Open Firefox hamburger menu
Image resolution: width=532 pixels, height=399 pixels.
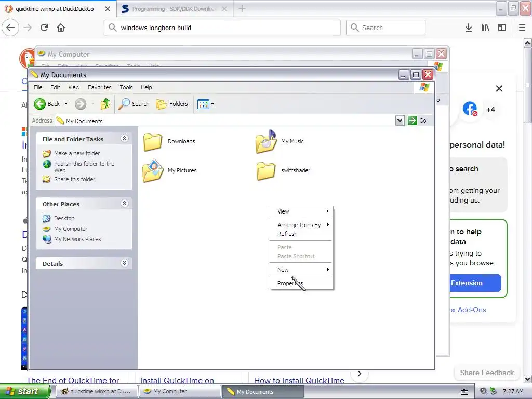coord(522,28)
